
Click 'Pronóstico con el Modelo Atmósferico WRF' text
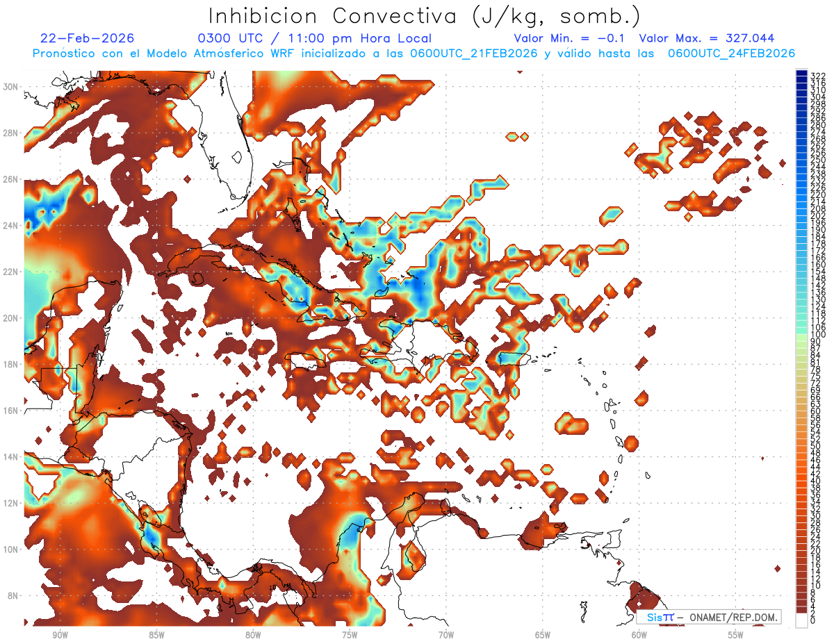165,54
